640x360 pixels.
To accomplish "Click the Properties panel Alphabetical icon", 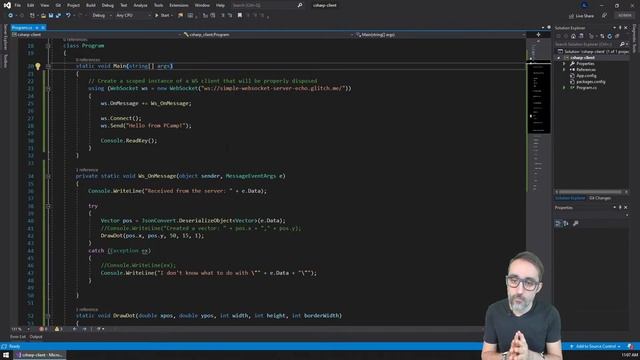I will coord(566,224).
